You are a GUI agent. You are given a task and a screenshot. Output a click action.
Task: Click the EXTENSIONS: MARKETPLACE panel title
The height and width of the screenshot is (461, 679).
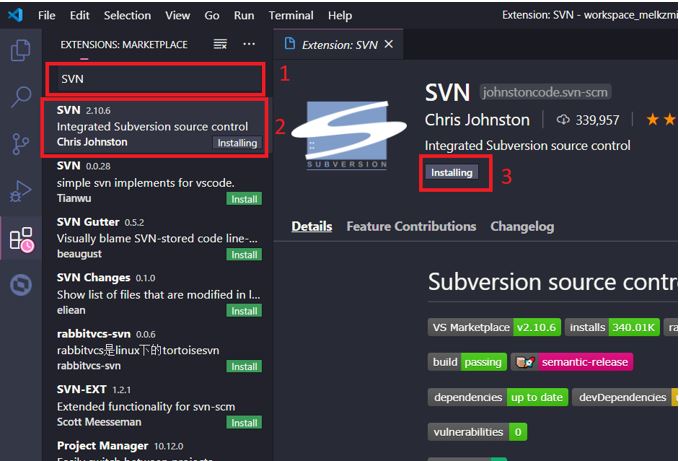coord(124,45)
